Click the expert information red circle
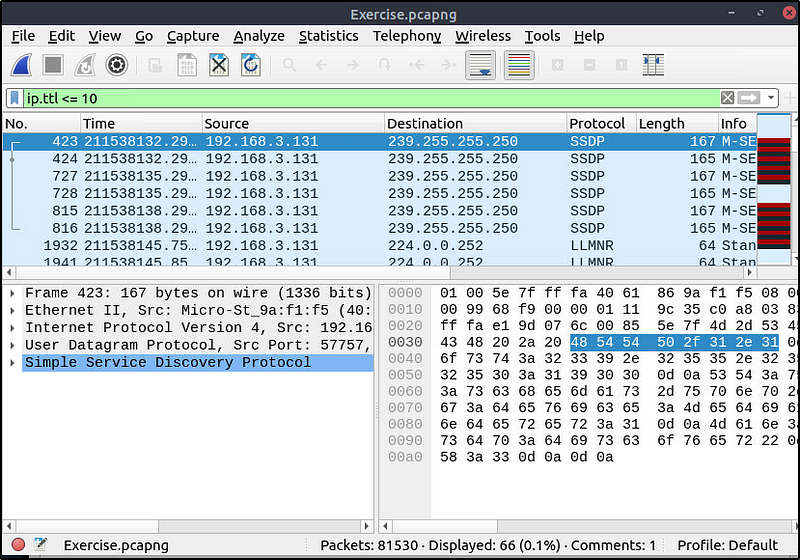Image resolution: width=800 pixels, height=560 pixels. click(17, 545)
